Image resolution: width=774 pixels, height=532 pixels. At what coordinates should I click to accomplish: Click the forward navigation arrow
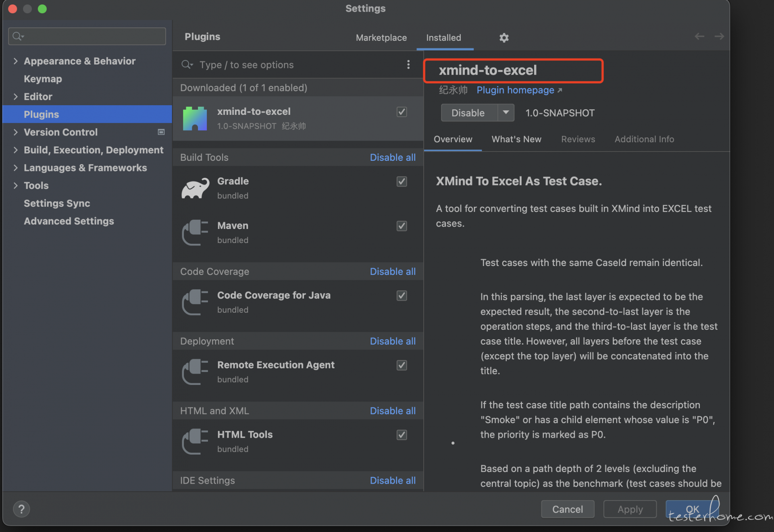(x=719, y=36)
